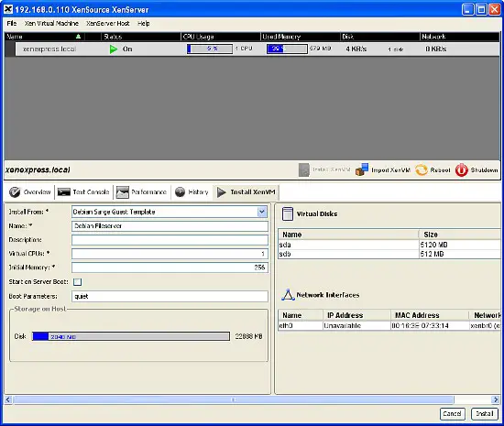The width and height of the screenshot is (504, 426).
Task: Open the File menu
Action: 12,24
